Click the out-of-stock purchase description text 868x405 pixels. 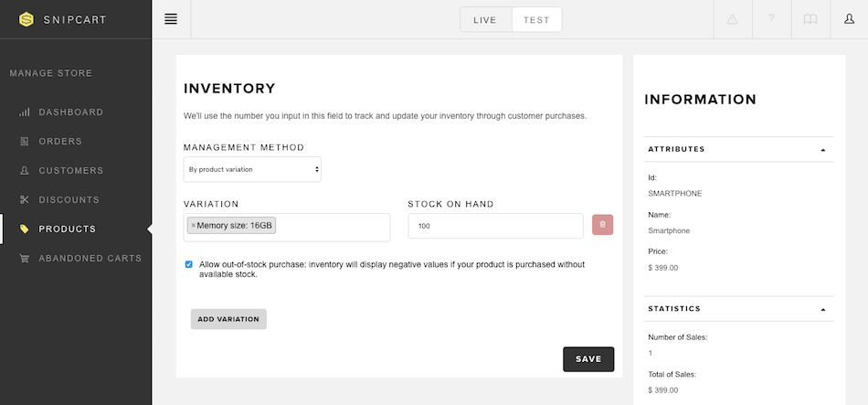(392, 270)
